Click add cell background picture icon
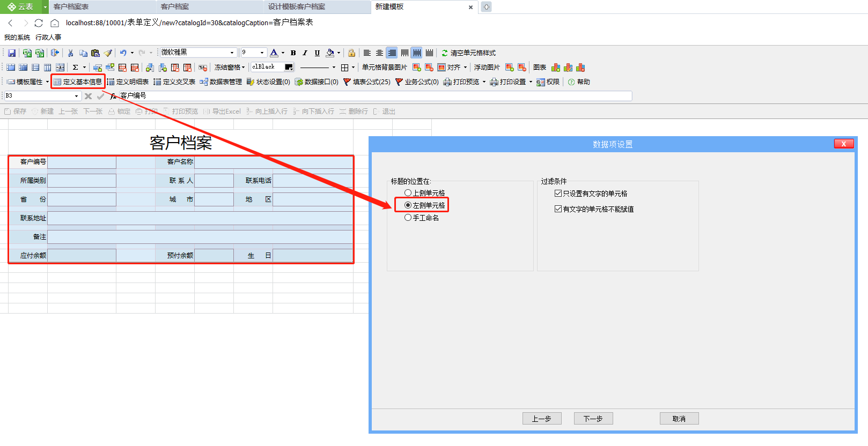Viewport: 868px width, 446px height. [416, 67]
